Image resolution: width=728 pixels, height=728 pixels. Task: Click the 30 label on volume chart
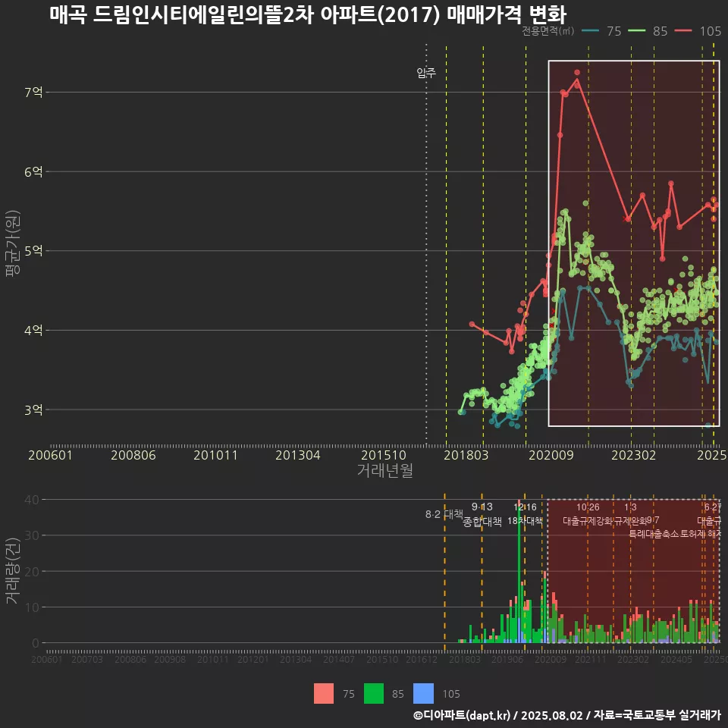[x=32, y=535]
